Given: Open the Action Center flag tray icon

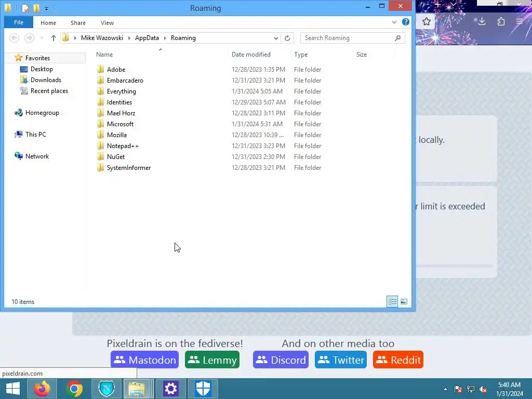Looking at the screenshot, I should [458, 389].
